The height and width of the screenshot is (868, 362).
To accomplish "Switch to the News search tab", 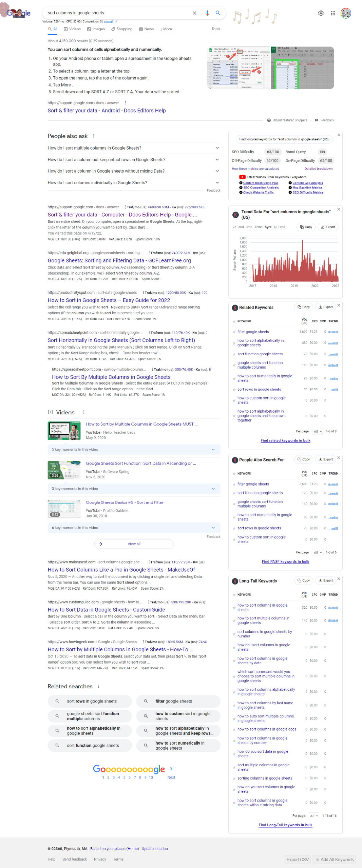I will coord(147,29).
